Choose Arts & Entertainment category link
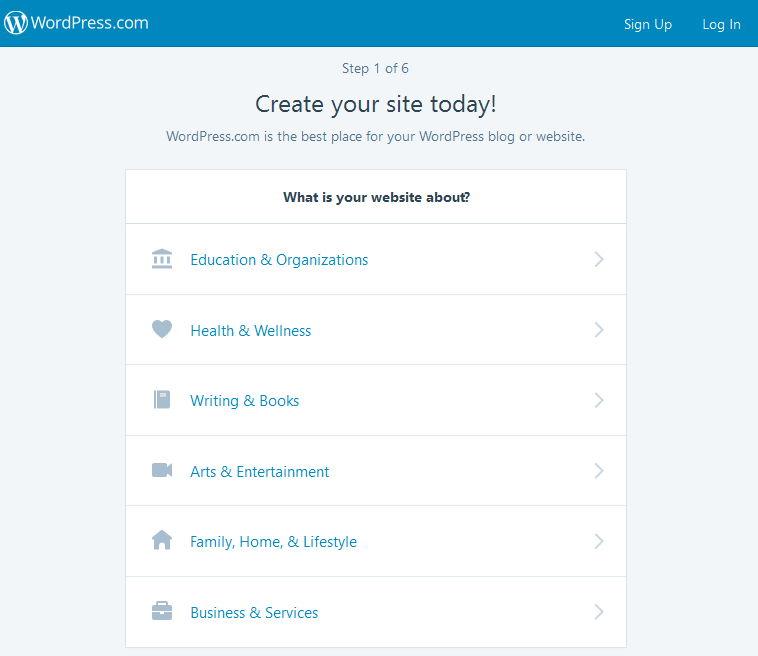 tap(260, 471)
